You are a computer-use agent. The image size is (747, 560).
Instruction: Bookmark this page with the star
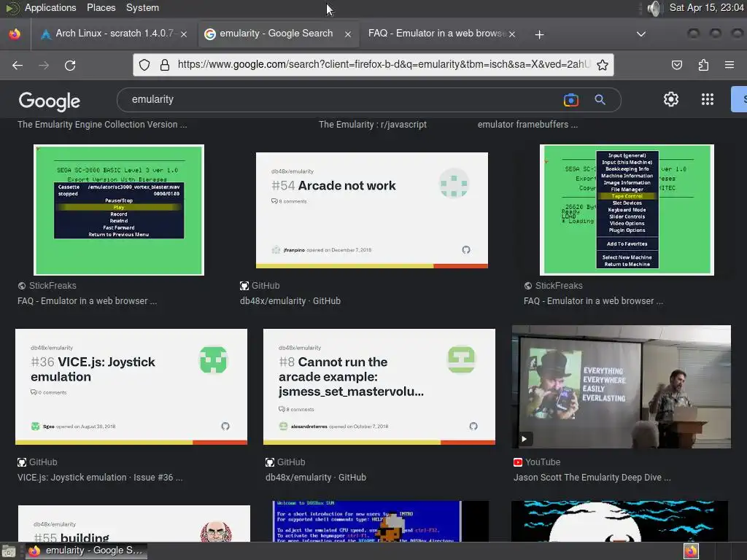click(602, 65)
